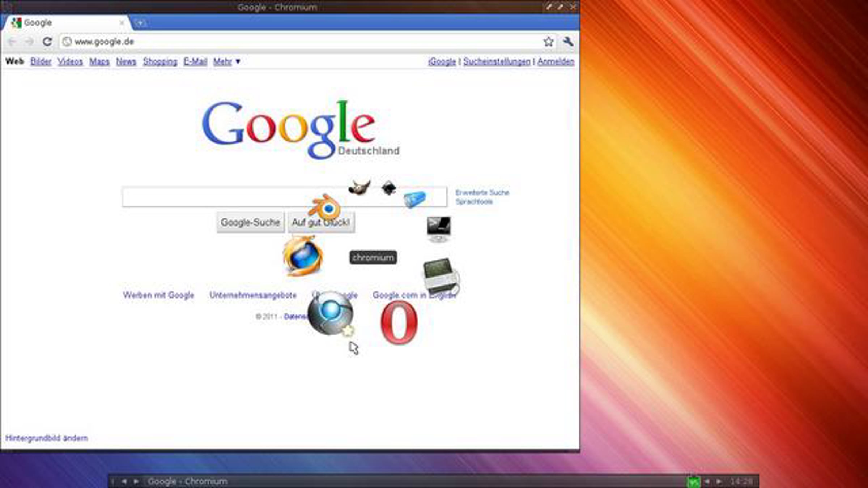Click the Google favicon on the tab
The image size is (868, 488).
(16, 23)
